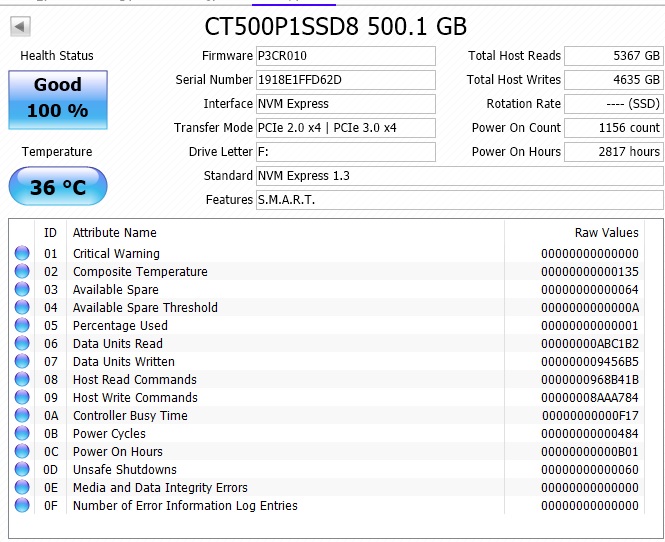Click raw value 0000000000060
The image size is (665, 542).
tap(590, 470)
